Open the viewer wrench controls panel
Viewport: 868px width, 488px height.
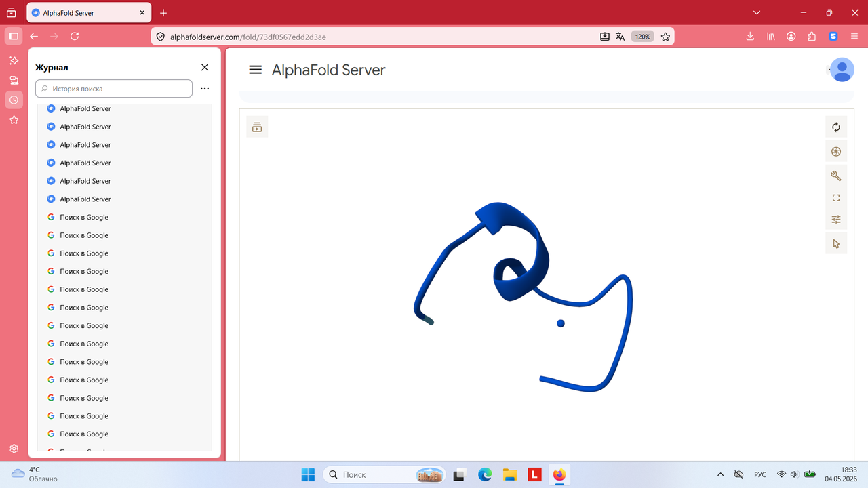point(836,176)
